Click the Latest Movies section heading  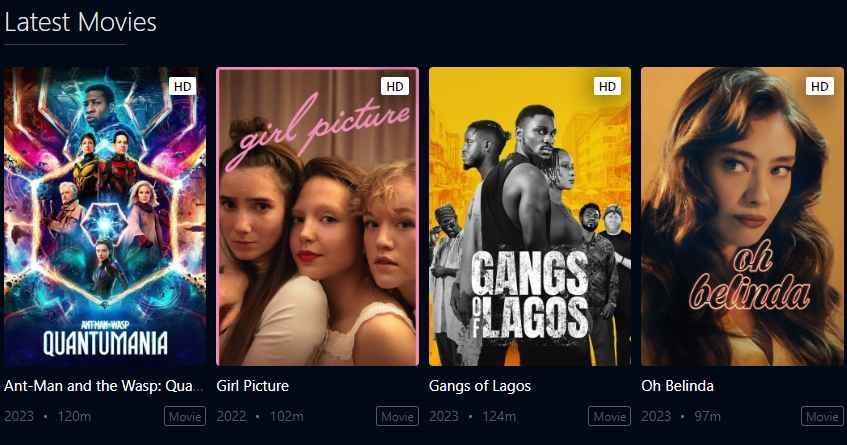coord(80,23)
